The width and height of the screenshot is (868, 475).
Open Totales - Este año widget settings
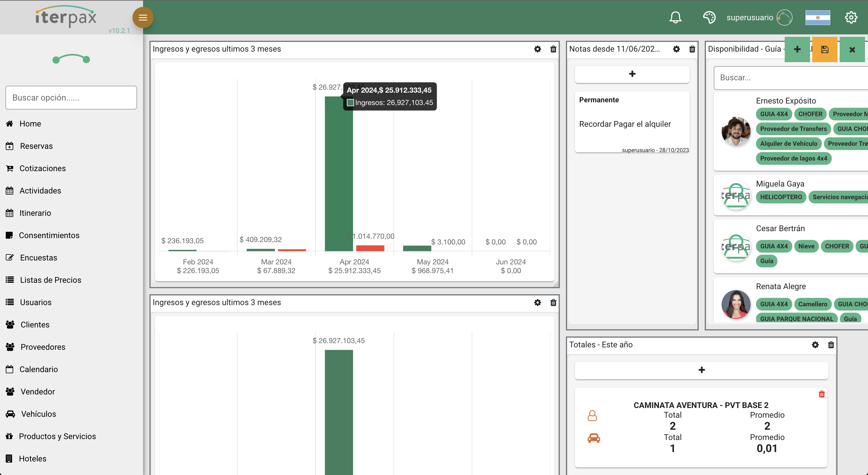[815, 345]
